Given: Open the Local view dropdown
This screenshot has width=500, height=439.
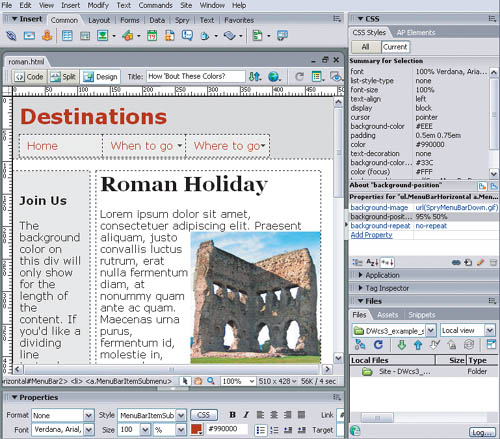Looking at the screenshot, I should (490, 330).
